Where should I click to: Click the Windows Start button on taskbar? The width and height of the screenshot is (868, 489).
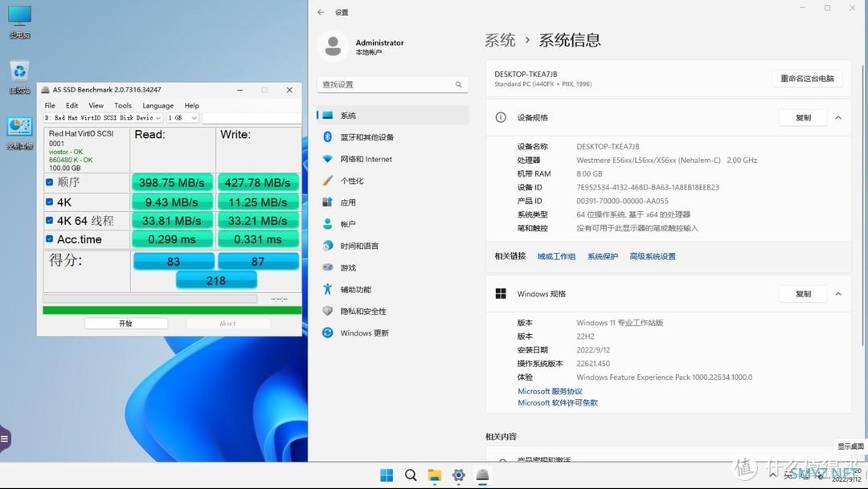[x=387, y=475]
